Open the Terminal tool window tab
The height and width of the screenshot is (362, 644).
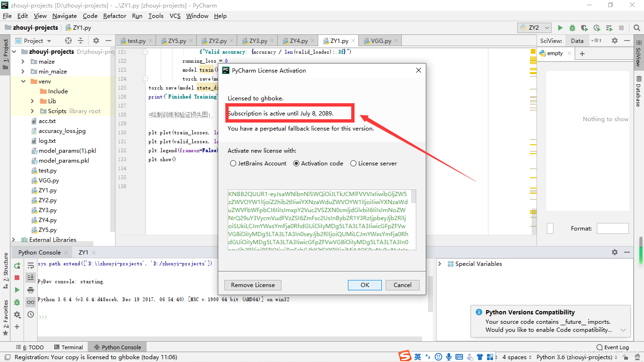[68, 347]
